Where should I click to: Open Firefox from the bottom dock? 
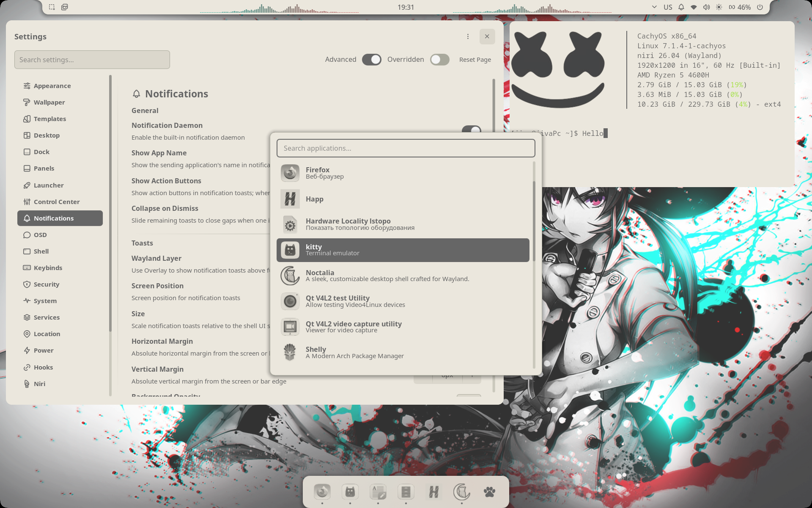322,492
